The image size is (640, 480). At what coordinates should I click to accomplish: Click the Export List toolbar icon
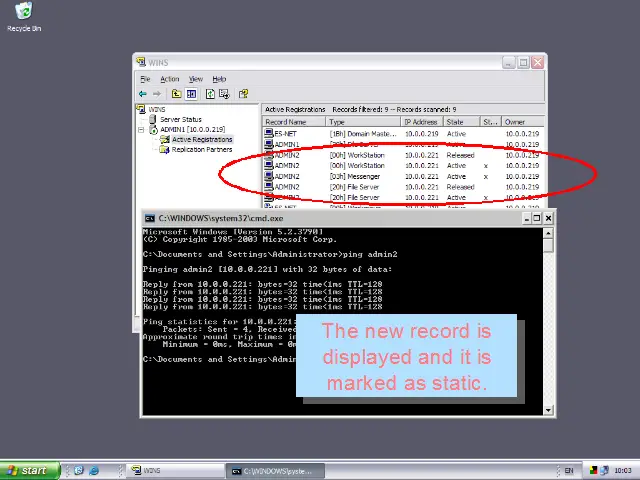(x=224, y=94)
